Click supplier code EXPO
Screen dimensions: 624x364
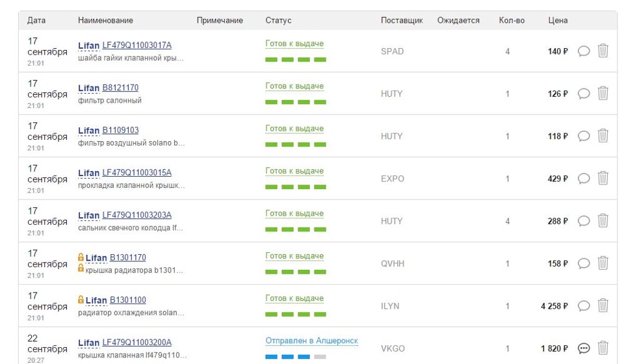click(x=393, y=179)
